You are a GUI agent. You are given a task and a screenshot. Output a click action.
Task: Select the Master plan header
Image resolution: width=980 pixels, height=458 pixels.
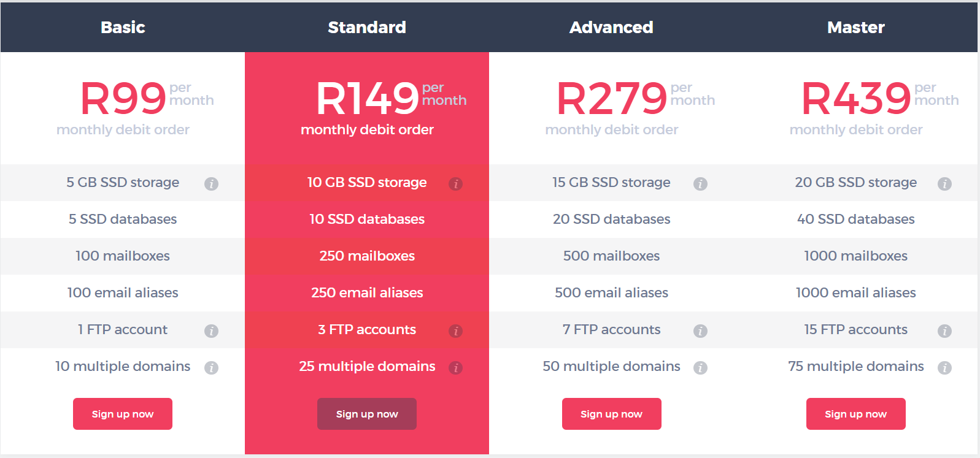pos(855,27)
